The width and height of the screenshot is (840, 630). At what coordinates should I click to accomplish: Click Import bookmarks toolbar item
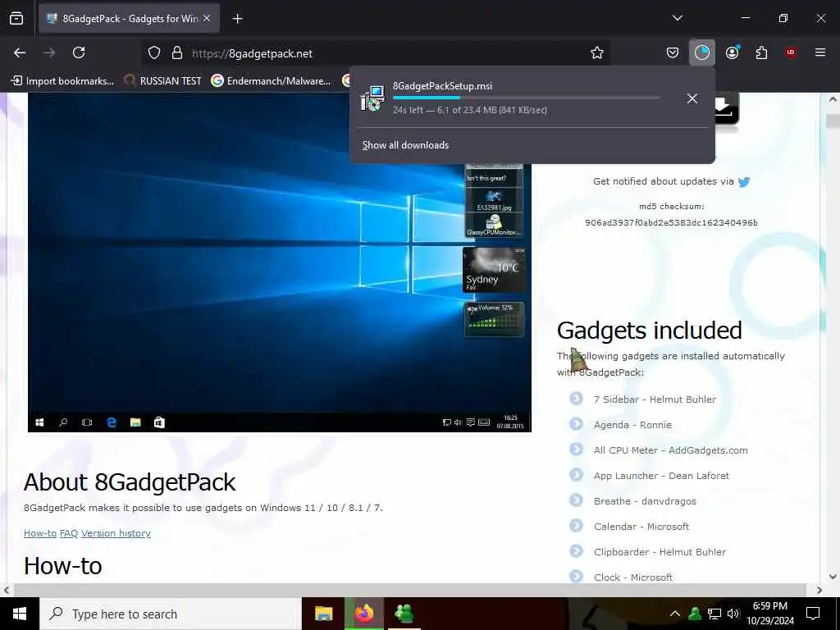tap(62, 81)
